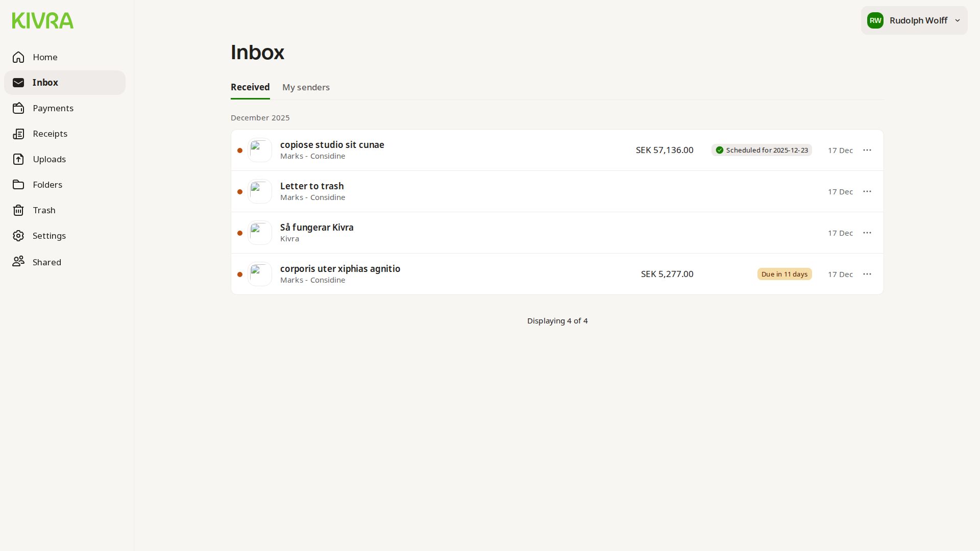Click the Payments wallet icon

click(x=18, y=108)
